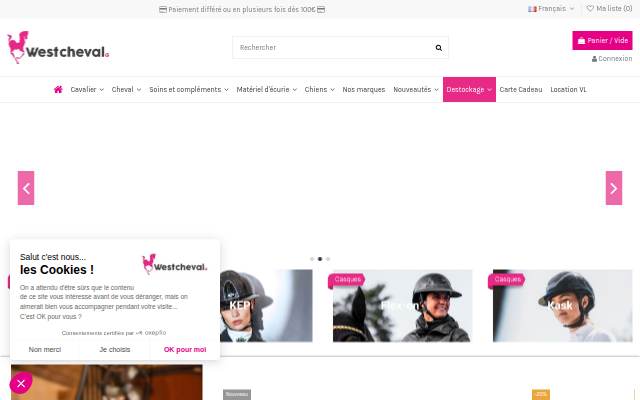The height and width of the screenshot is (400, 640).
Task: Open Ma liste wishlist heart
Action: 609,8
